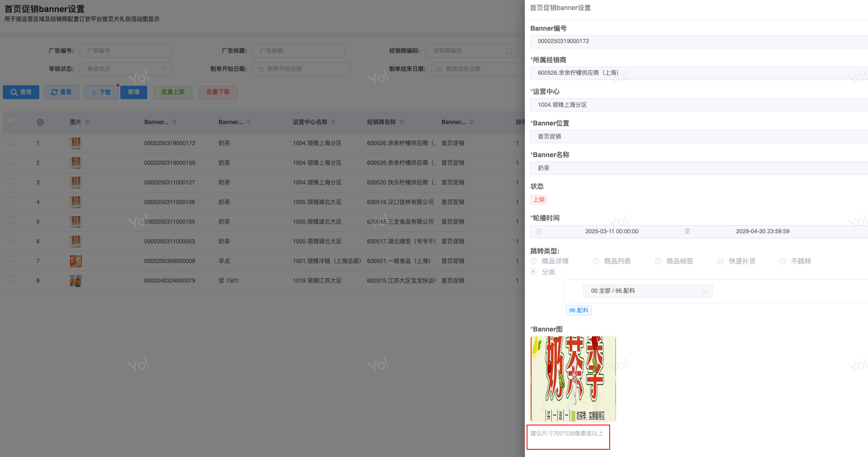
Task: Click the 下载 download button
Action: [x=101, y=92]
